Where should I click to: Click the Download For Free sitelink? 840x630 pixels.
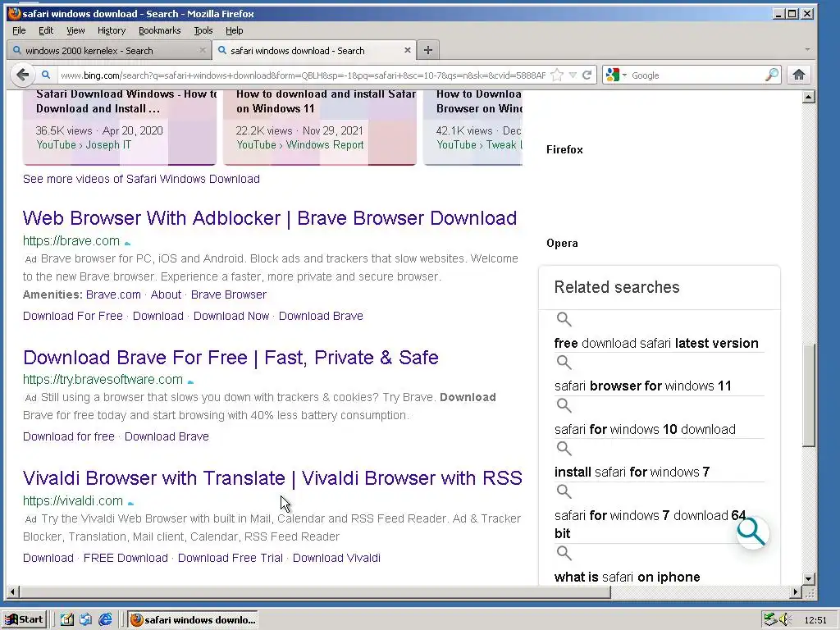tap(73, 316)
